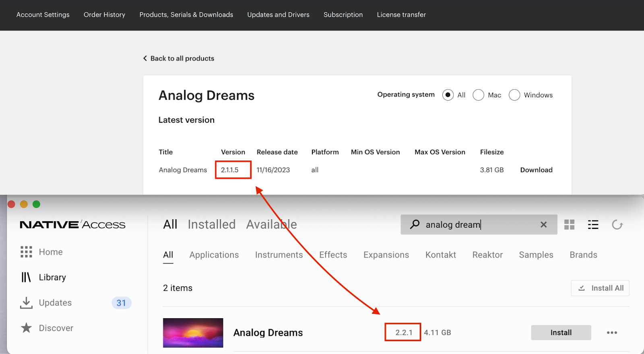Select the underlined All category filter
The height and width of the screenshot is (354, 644).
coord(168,255)
